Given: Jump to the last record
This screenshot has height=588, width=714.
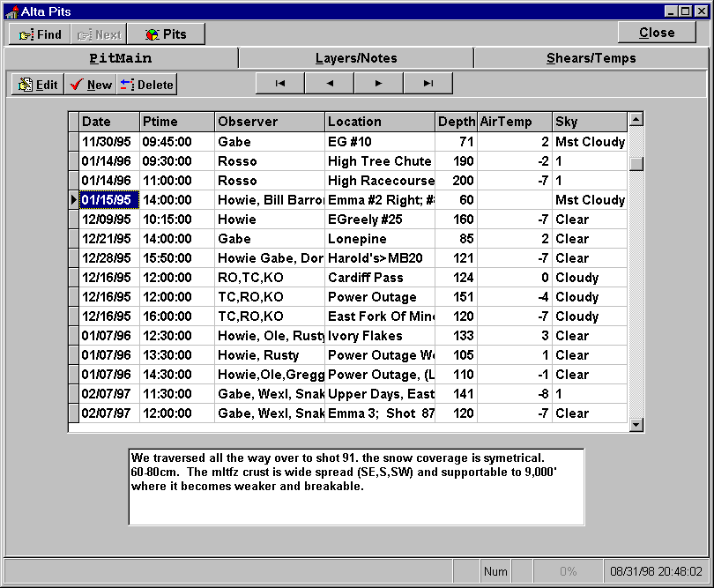Looking at the screenshot, I should click(428, 84).
